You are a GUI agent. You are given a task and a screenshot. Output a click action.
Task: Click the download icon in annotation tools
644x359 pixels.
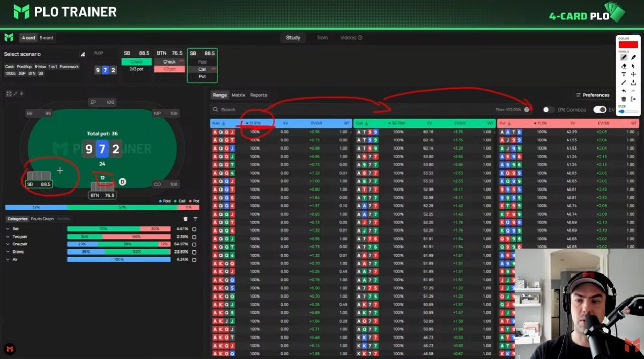633,82
